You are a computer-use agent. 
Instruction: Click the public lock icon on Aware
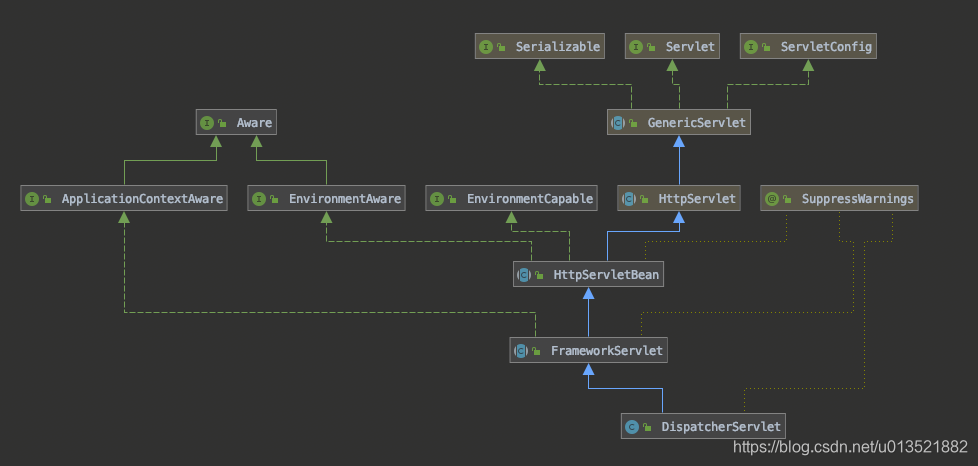point(221,124)
